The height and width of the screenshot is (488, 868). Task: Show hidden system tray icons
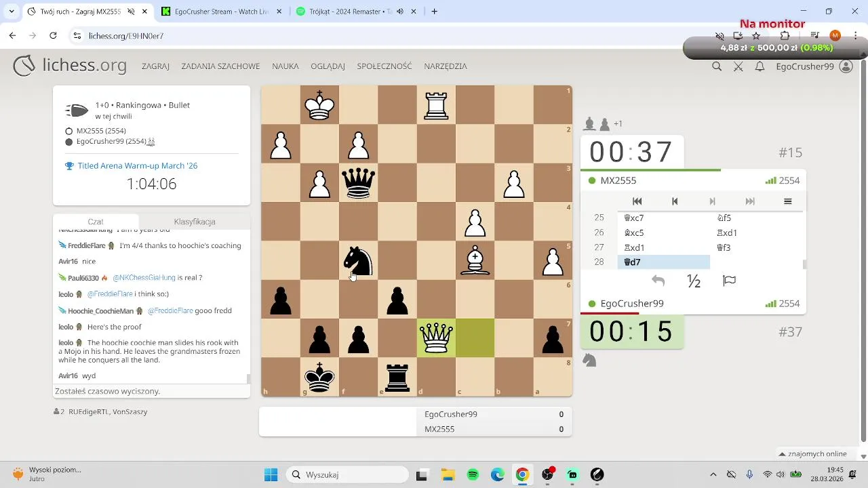click(713, 474)
